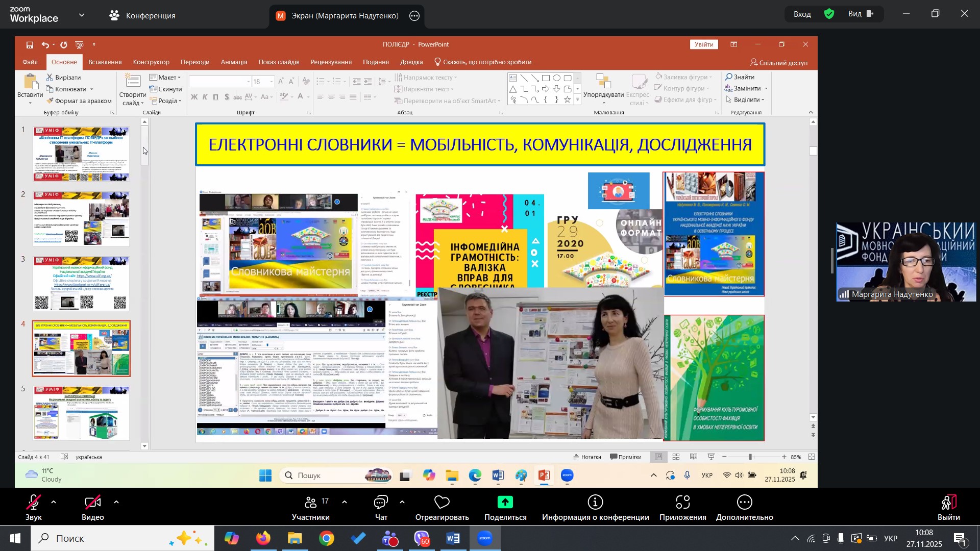The image size is (980, 551).
Task: Click the encryption shield icon
Action: (829, 14)
